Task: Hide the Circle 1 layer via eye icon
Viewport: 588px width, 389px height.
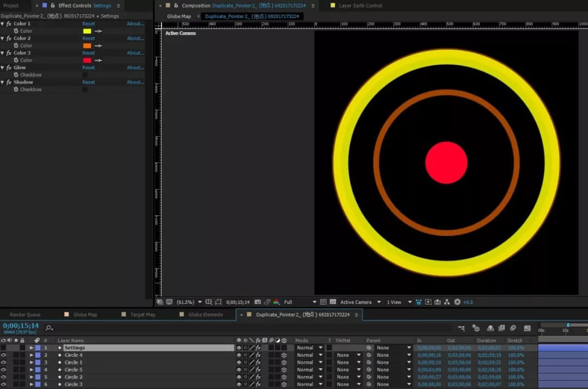Action: coord(4,362)
